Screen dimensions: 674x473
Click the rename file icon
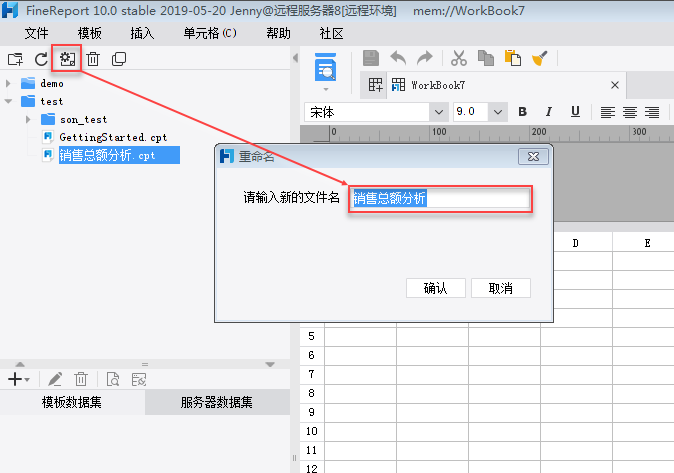(67, 59)
